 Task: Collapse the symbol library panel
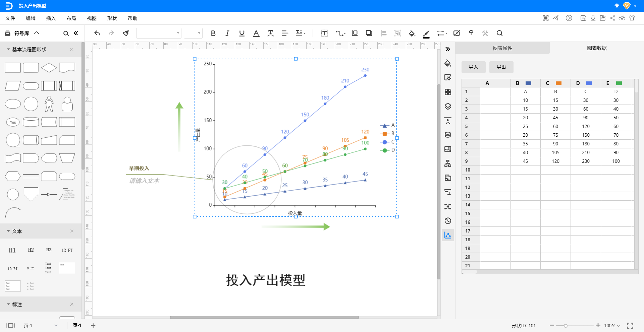(76, 33)
